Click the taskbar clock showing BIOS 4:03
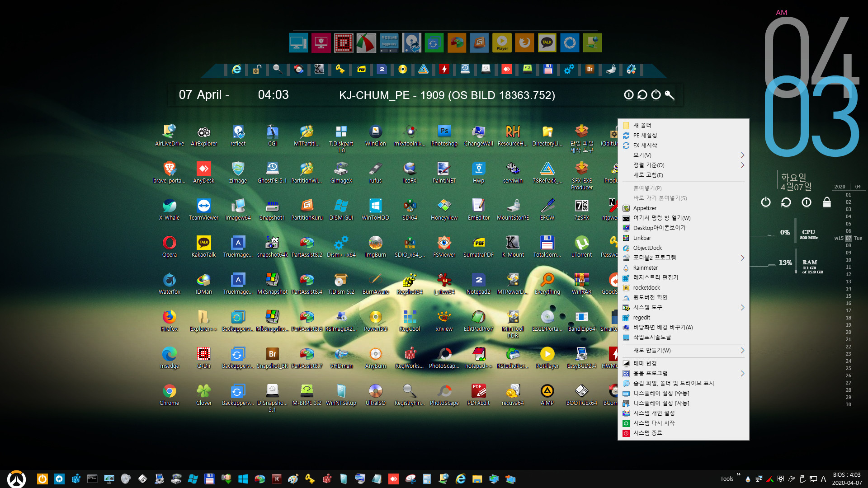 847,479
